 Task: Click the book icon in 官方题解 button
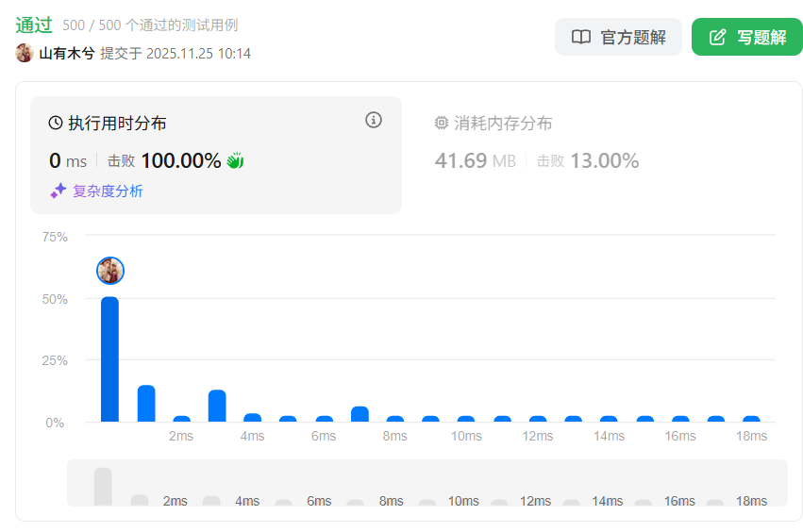click(581, 37)
